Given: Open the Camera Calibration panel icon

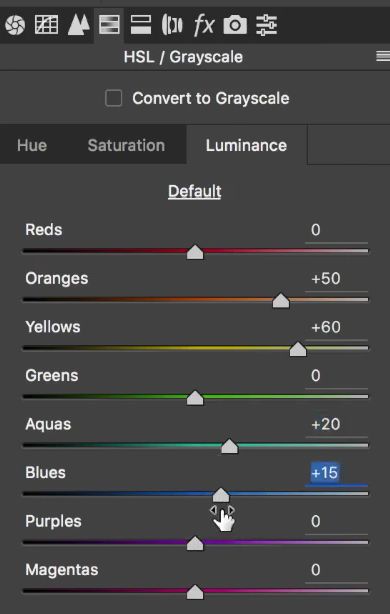Looking at the screenshot, I should (235, 25).
